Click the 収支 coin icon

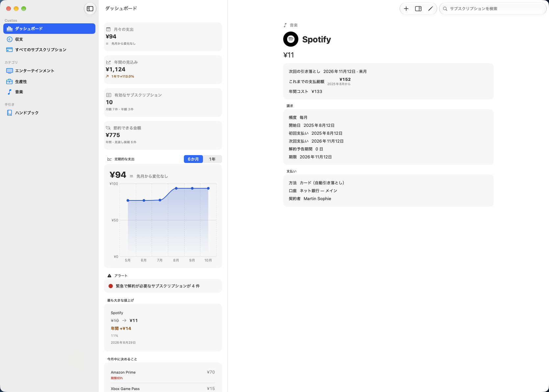click(x=10, y=39)
